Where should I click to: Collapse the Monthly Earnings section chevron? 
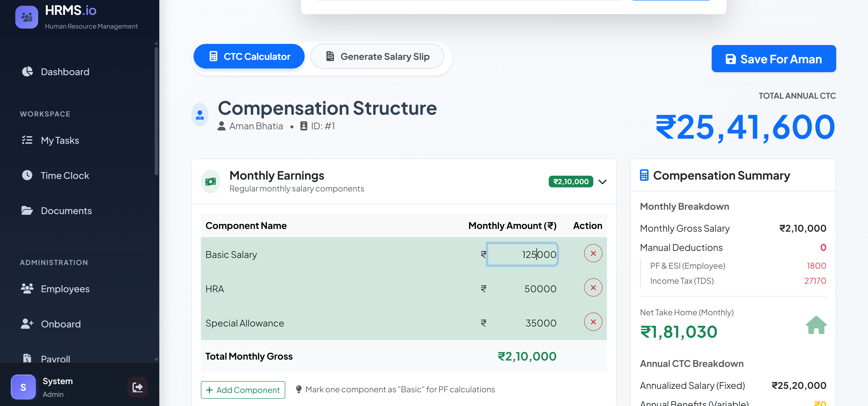pyautogui.click(x=602, y=182)
